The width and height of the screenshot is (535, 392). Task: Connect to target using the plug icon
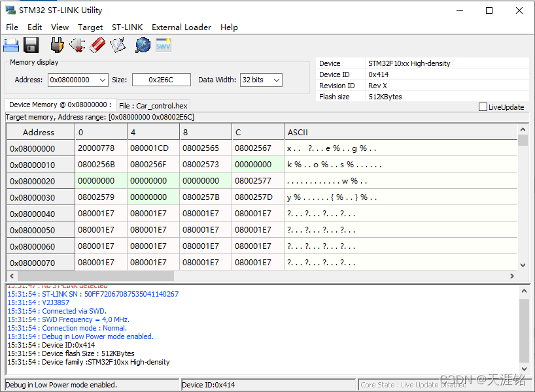57,45
